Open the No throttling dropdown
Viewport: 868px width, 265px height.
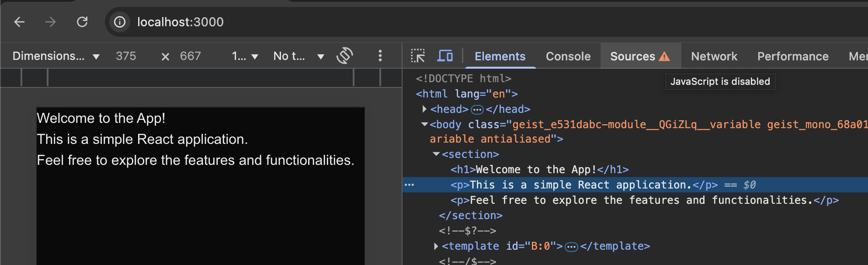[x=299, y=56]
